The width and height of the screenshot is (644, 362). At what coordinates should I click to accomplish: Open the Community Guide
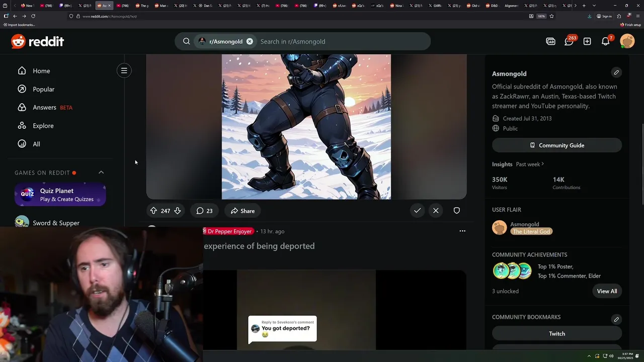point(557,145)
